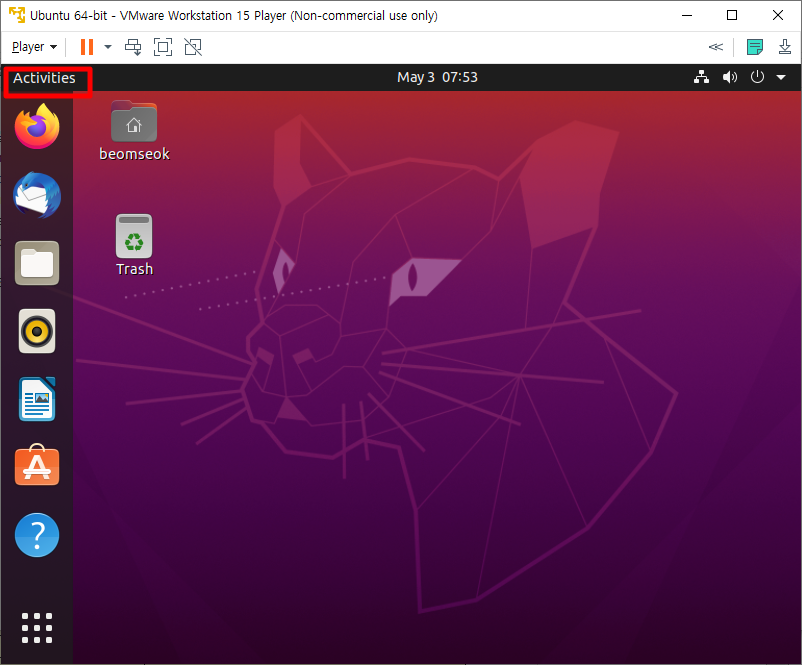The height and width of the screenshot is (665, 802).
Task: Expand the power options arrow next to pause
Action: [108, 47]
